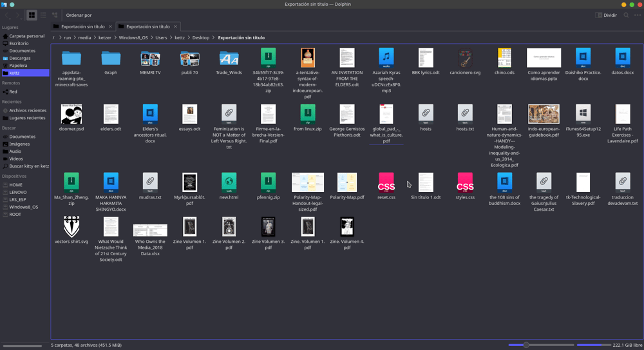Image resolution: width=644 pixels, height=350 pixels.
Task: Navigate to Desktop in the breadcrumb
Action: [201, 37]
